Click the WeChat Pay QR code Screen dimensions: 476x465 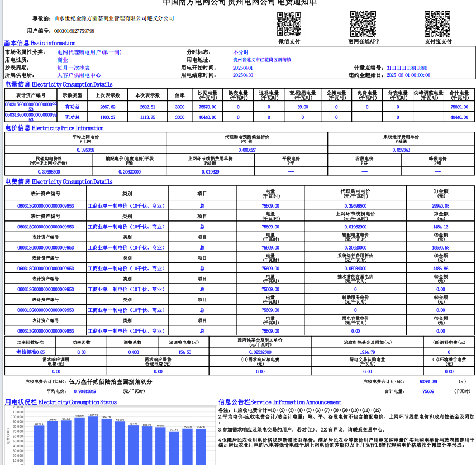point(289,23)
